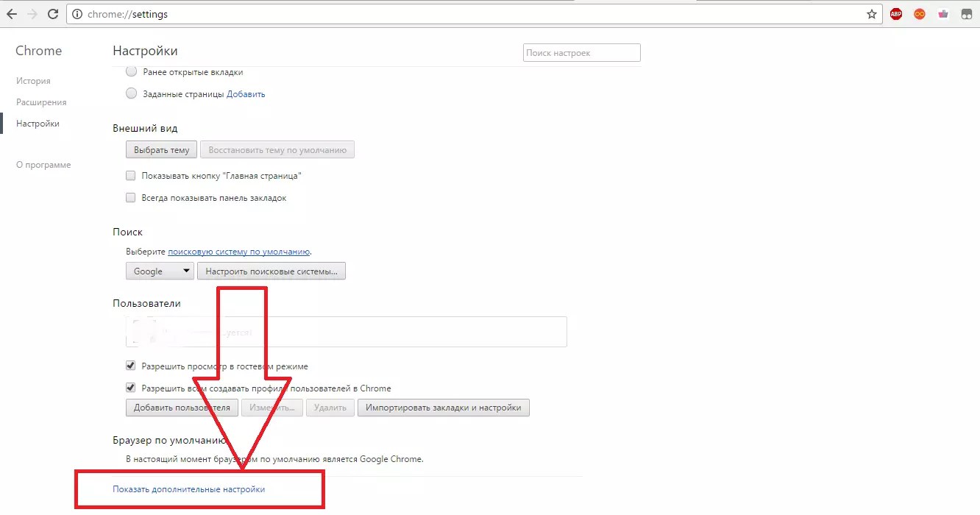Viewport: 980px width, 515px height.
Task: Uncheck "Разрешить просмотр в гостевом режиме"
Action: 131,366
